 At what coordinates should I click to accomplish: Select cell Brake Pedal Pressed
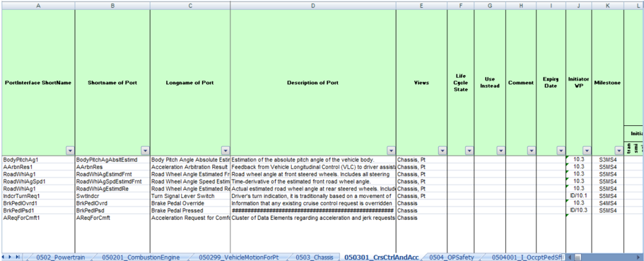pyautogui.click(x=190, y=211)
